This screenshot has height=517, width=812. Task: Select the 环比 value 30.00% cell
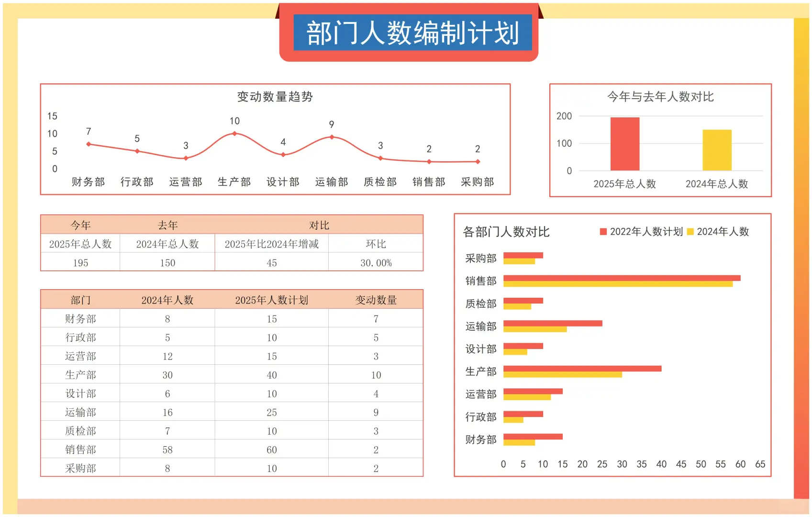point(376,262)
